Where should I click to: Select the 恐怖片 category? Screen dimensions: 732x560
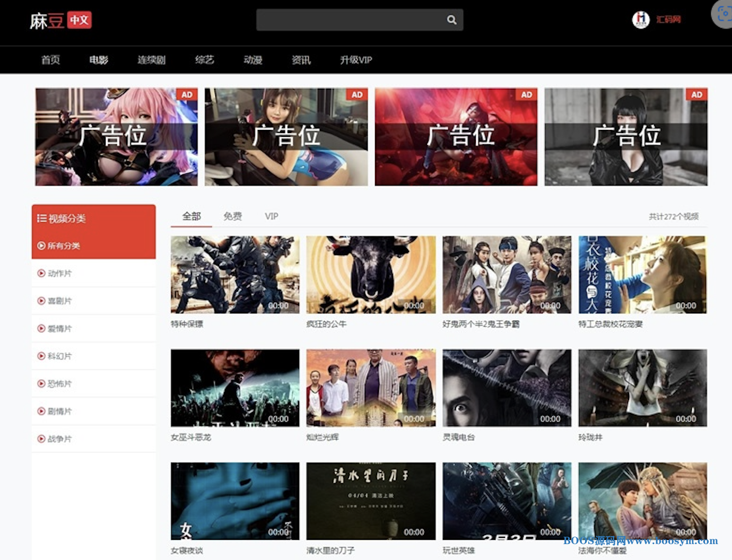point(94,383)
